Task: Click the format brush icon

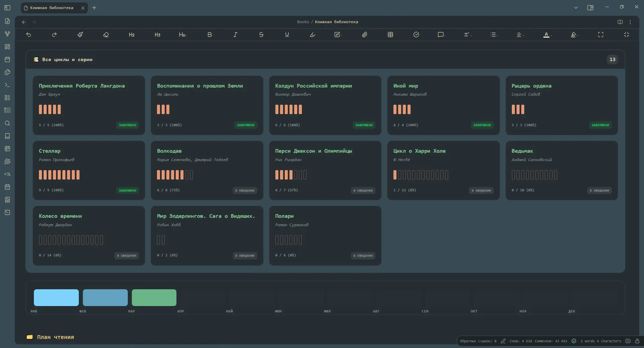Action: tap(80, 35)
